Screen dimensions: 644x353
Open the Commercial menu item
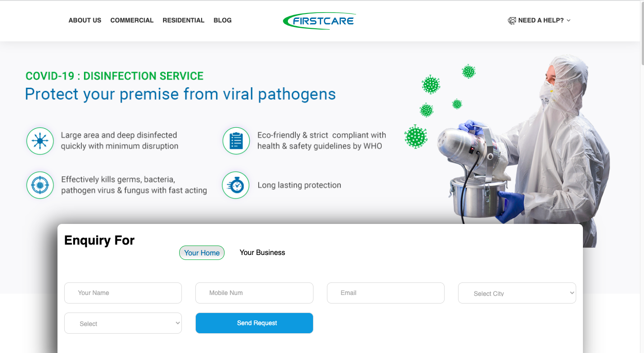132,20
